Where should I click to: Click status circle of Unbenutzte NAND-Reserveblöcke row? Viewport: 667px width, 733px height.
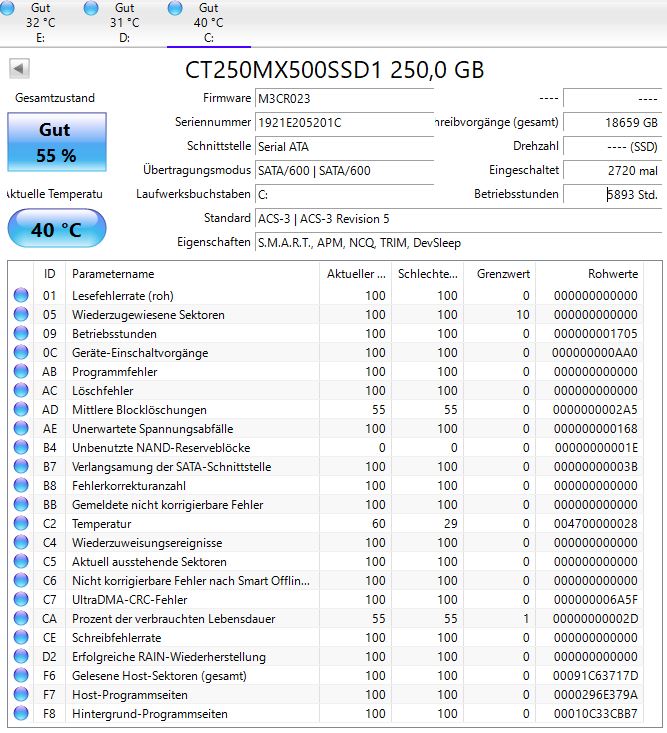click(x=21, y=447)
